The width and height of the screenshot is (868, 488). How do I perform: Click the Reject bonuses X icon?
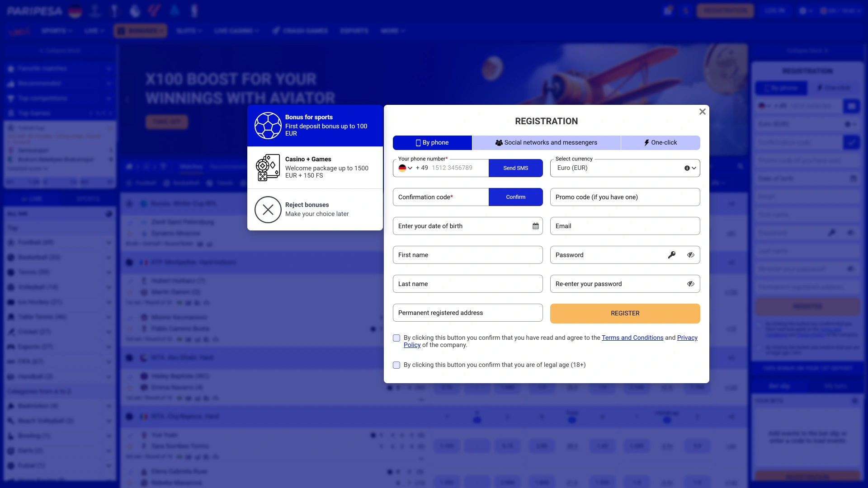[x=268, y=210]
